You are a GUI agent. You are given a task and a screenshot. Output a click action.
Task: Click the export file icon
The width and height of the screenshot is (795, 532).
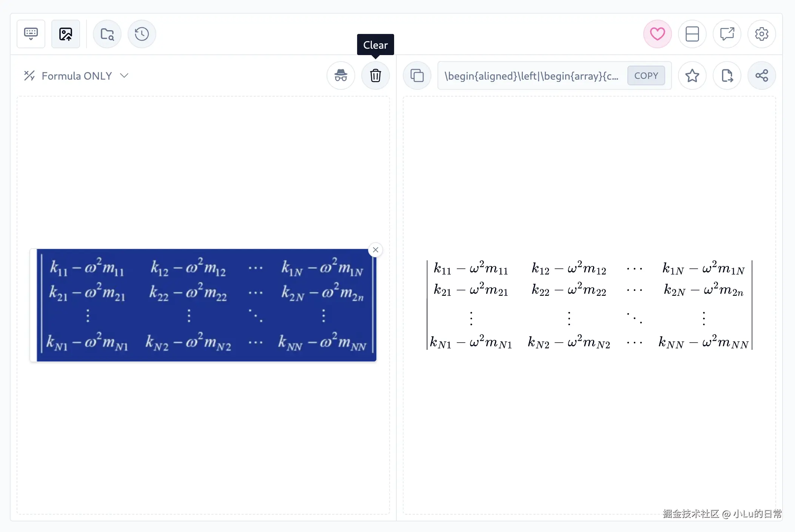727,75
